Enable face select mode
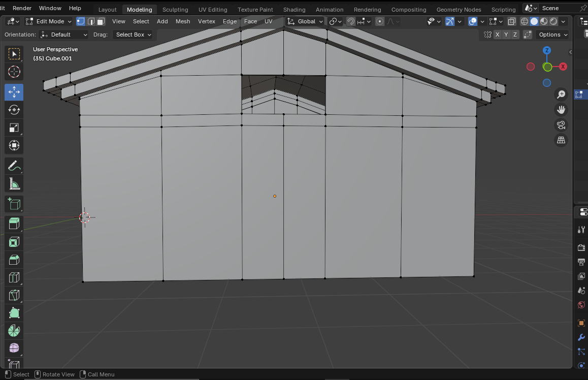 point(101,21)
